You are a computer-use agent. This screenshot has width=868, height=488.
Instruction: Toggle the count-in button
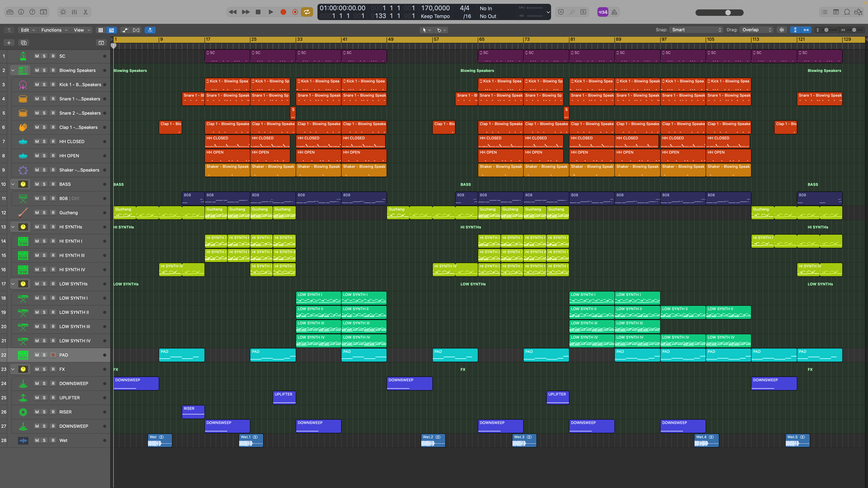[x=603, y=12]
